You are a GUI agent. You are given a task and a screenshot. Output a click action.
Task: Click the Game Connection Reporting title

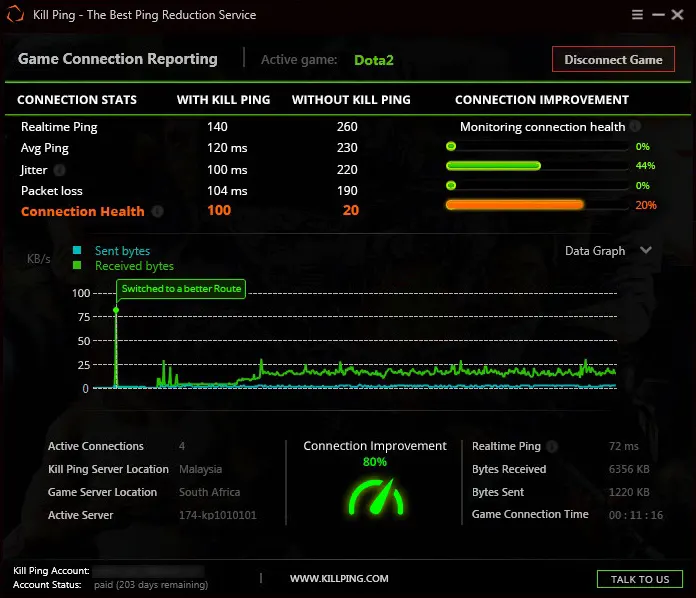(x=118, y=59)
